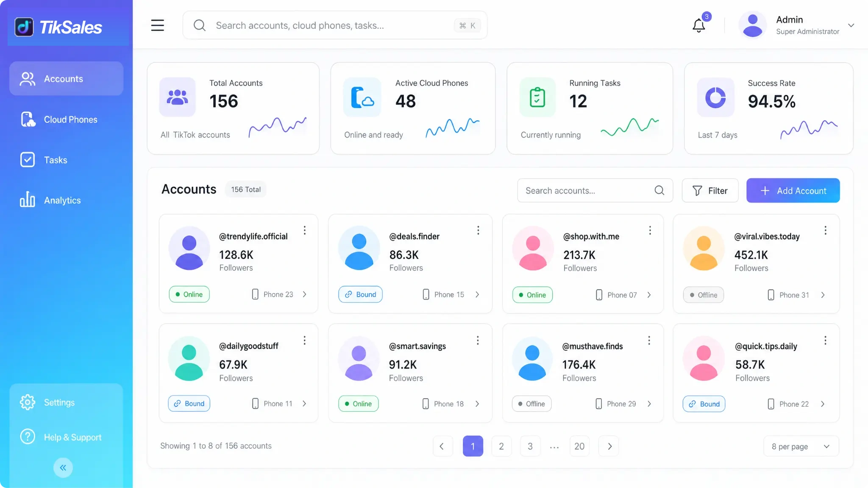Expand Phone 31 details chevron
The height and width of the screenshot is (488, 868).
823,295
